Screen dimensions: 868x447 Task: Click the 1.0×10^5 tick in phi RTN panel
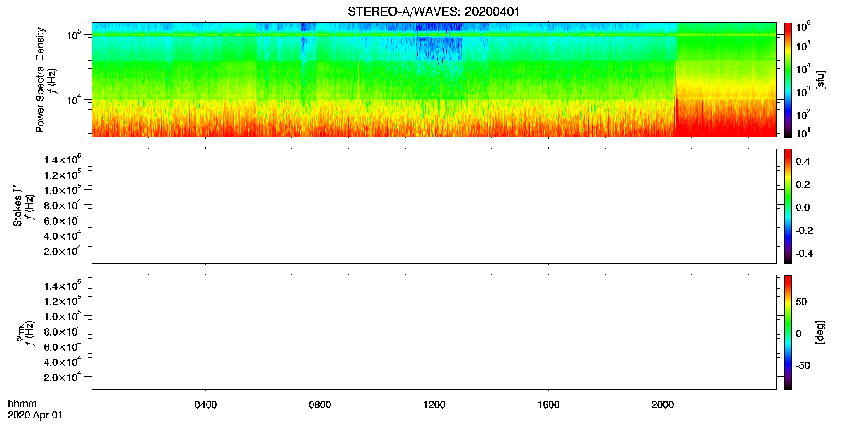click(x=63, y=316)
